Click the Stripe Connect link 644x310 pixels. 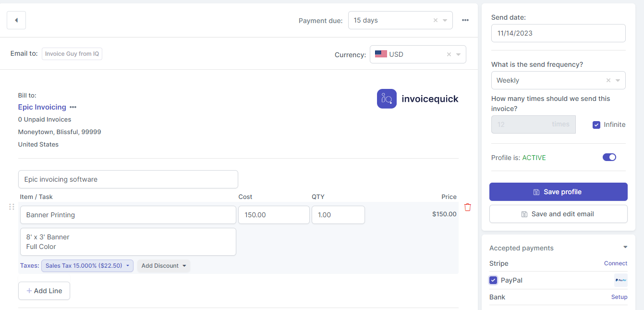click(615, 263)
